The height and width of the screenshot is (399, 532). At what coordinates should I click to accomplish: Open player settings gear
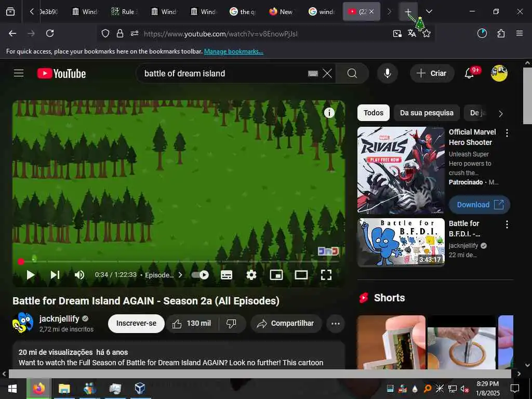(251, 275)
